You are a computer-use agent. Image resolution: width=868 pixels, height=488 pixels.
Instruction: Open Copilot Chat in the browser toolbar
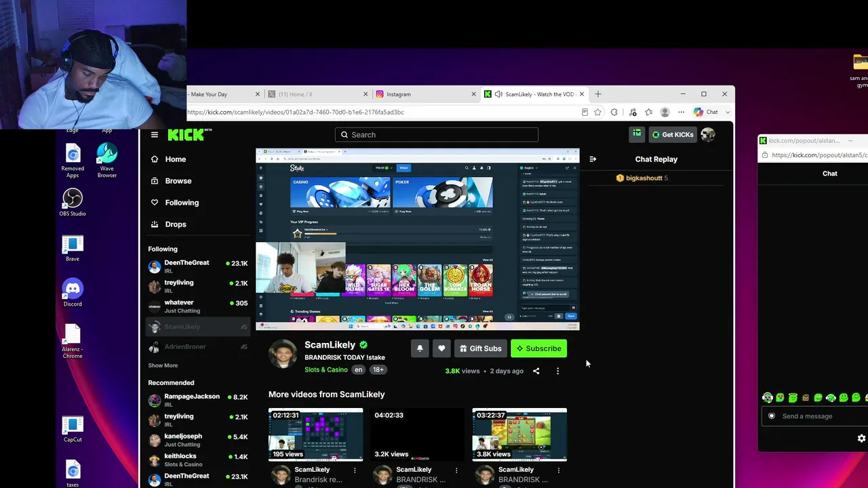[705, 112]
